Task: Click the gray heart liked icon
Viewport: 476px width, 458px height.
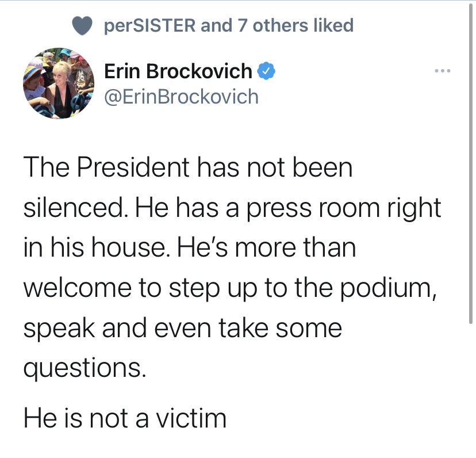Action: pos(83,26)
